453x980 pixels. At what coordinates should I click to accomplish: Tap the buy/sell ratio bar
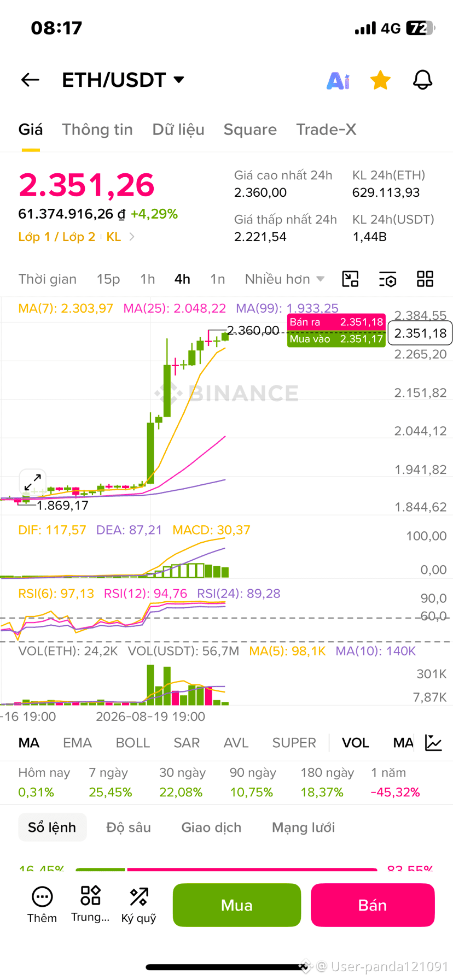pyautogui.click(x=226, y=869)
